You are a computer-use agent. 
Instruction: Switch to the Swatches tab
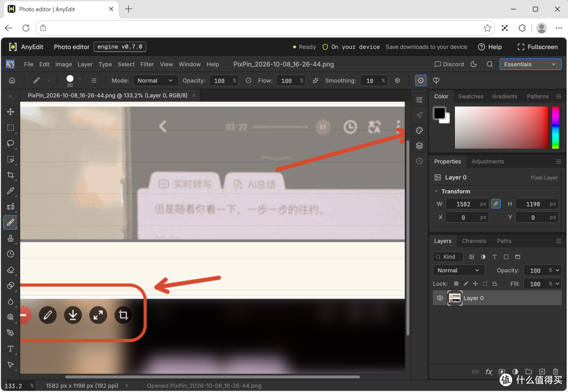pyautogui.click(x=470, y=96)
